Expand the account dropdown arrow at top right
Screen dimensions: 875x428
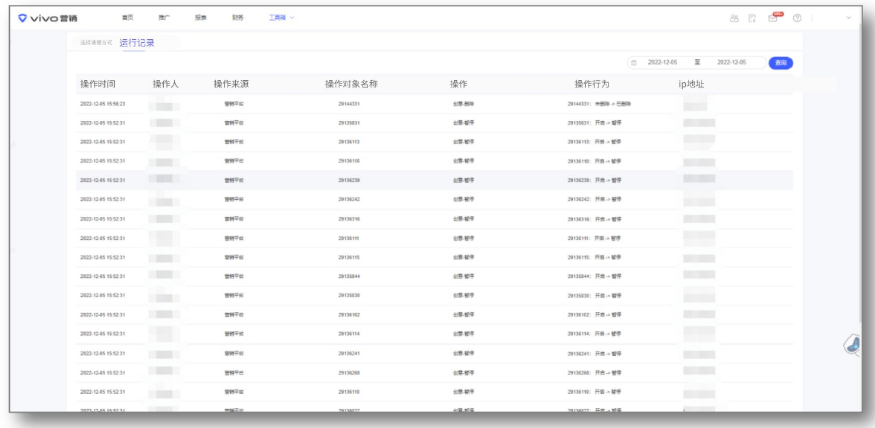850,19
